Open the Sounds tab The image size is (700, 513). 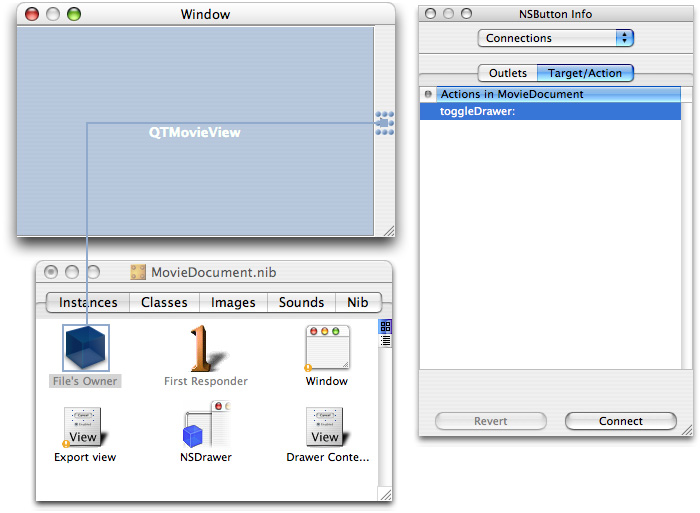tap(301, 302)
